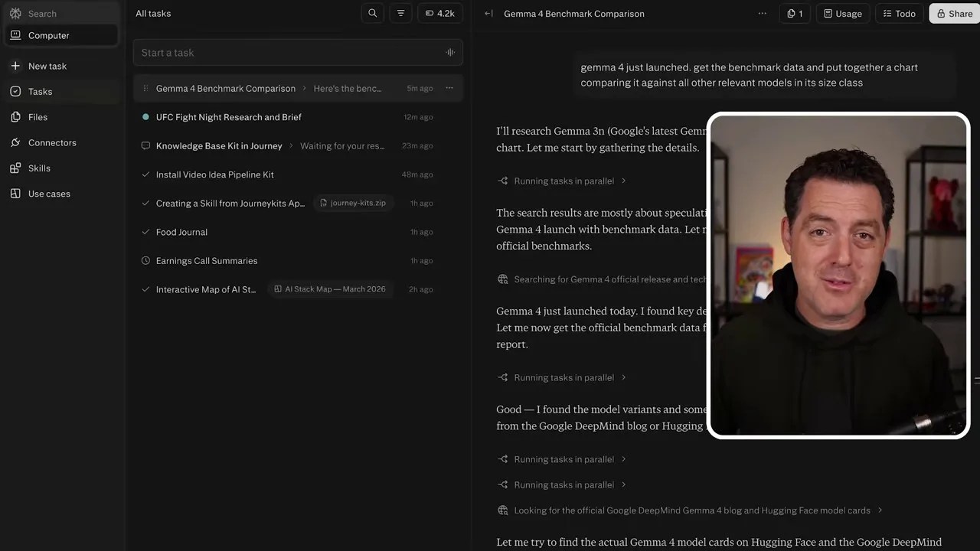Click the chat bubble icon on Knowledge Base task

click(x=145, y=146)
